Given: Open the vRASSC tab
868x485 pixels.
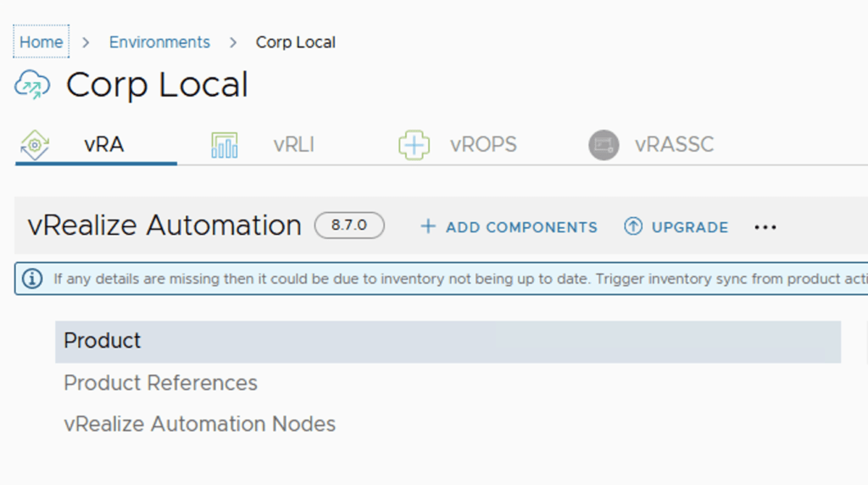Looking at the screenshot, I should pyautogui.click(x=674, y=145).
